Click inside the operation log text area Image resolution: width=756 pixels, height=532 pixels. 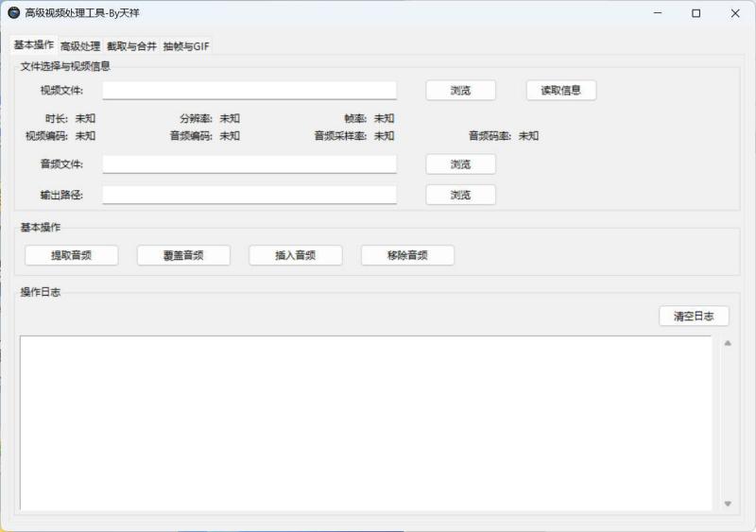coord(366,423)
